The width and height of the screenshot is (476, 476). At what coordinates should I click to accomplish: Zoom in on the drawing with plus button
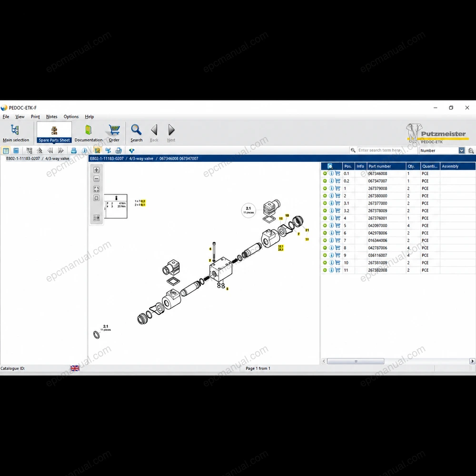(97, 170)
